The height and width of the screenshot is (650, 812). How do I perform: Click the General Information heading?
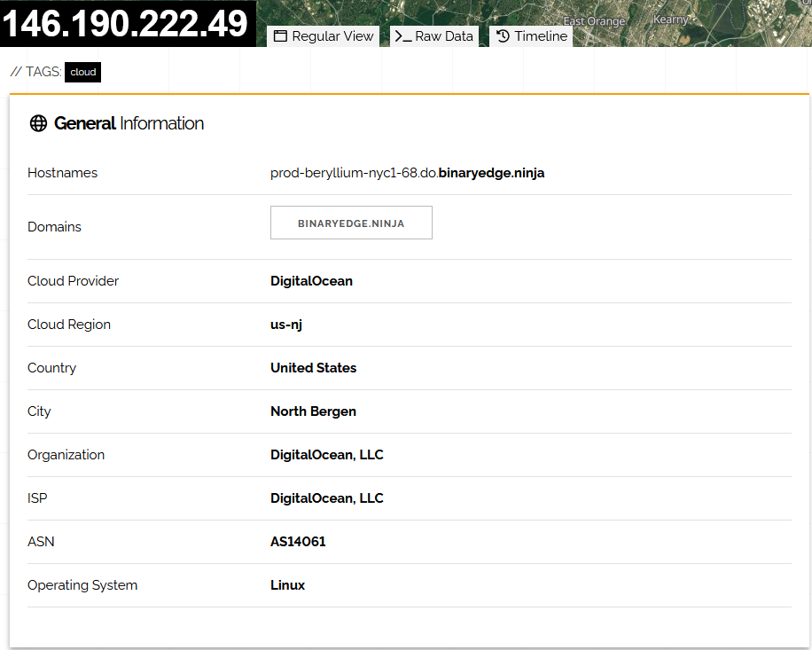click(129, 123)
